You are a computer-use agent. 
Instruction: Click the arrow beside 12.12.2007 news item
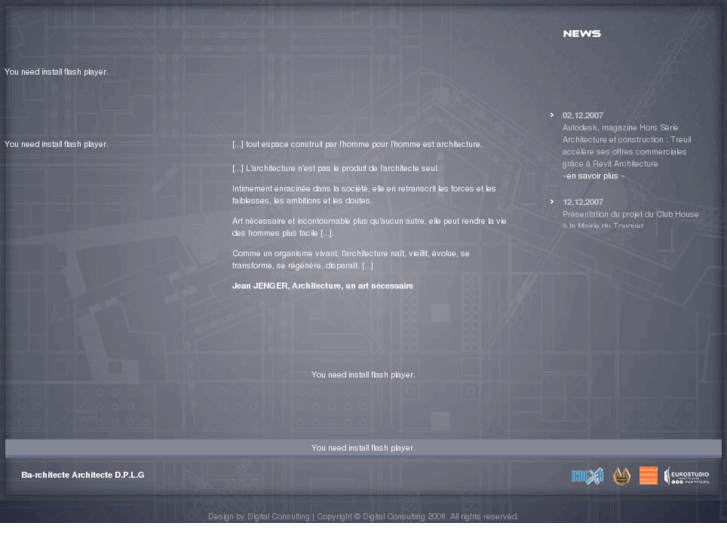pyautogui.click(x=552, y=202)
